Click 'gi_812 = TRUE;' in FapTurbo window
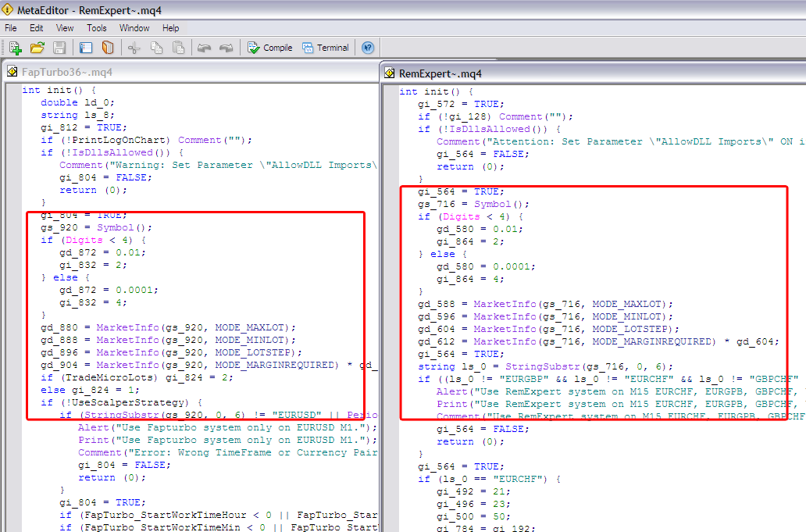 [x=84, y=127]
